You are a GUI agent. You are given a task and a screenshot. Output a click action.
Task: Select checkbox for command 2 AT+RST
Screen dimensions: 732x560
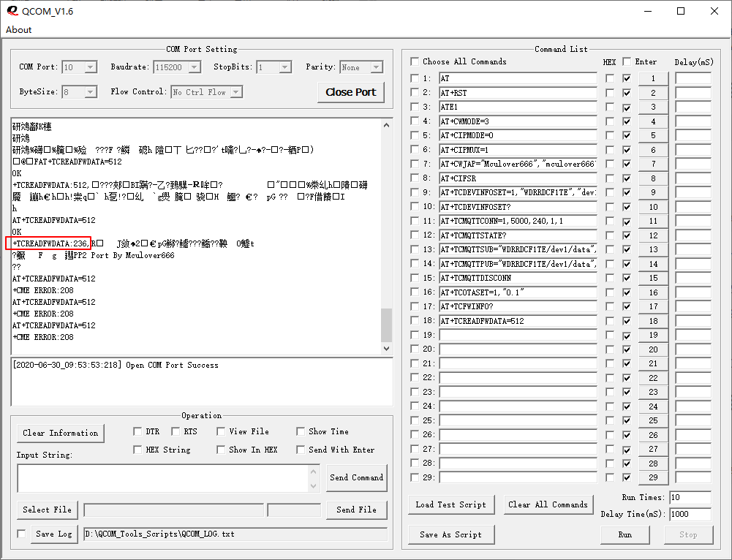coord(415,92)
